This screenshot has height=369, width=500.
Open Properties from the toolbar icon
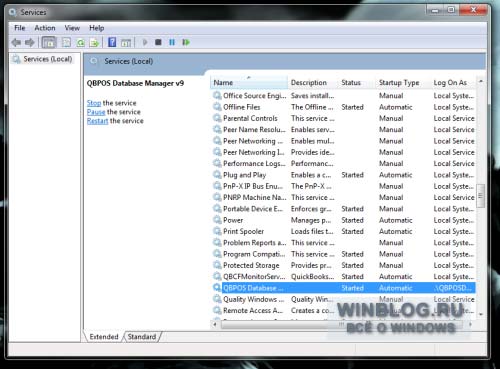[67, 42]
